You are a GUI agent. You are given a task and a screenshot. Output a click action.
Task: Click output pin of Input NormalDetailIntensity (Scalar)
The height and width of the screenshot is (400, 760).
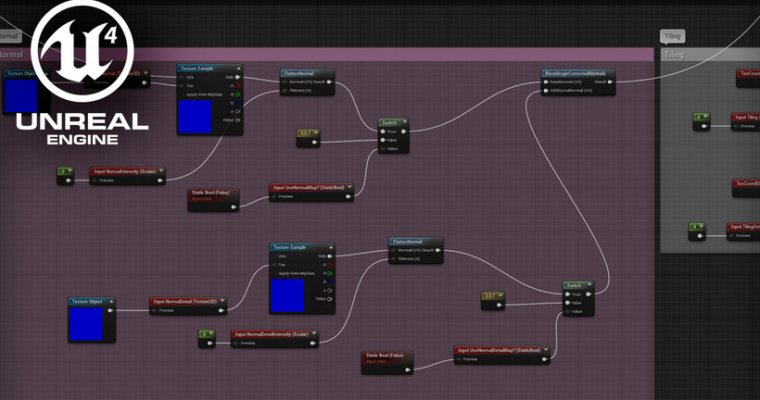(313, 343)
